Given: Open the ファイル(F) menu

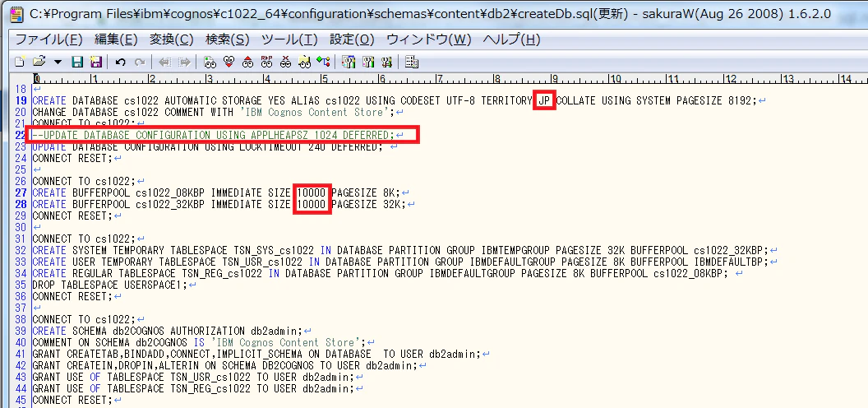Looking at the screenshot, I should click(x=48, y=39).
